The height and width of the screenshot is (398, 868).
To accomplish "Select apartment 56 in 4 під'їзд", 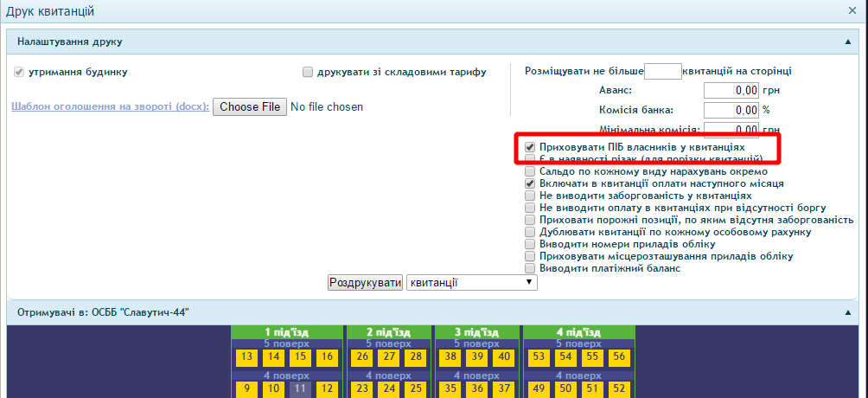I will click(619, 357).
